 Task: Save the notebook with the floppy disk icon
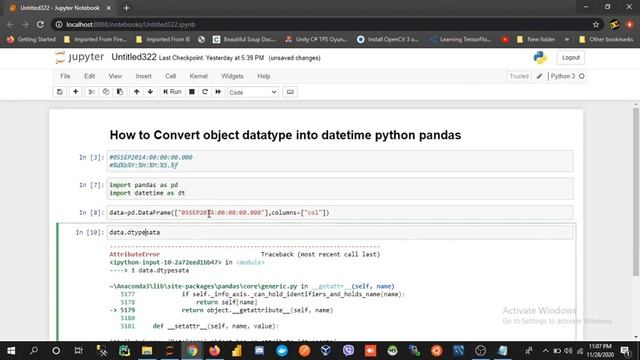coord(60,92)
